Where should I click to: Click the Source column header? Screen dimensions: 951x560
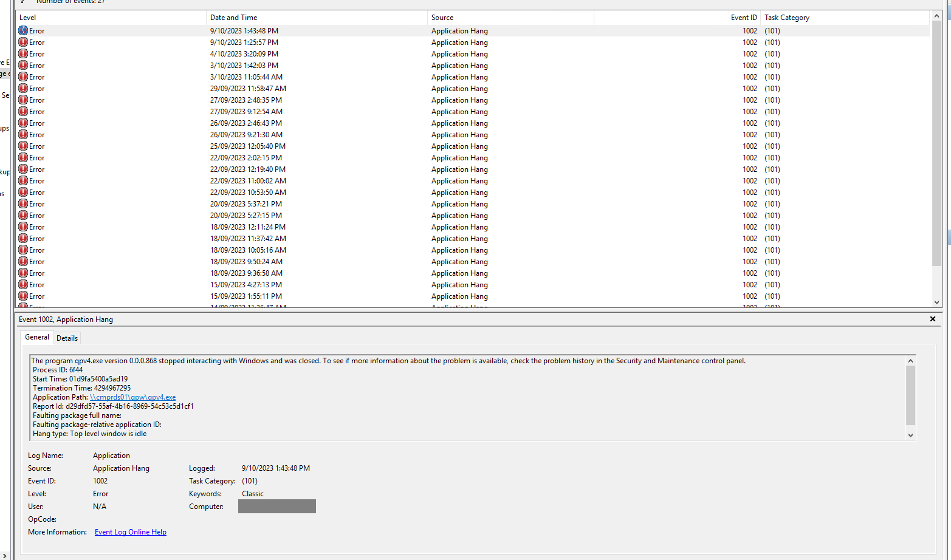click(442, 18)
